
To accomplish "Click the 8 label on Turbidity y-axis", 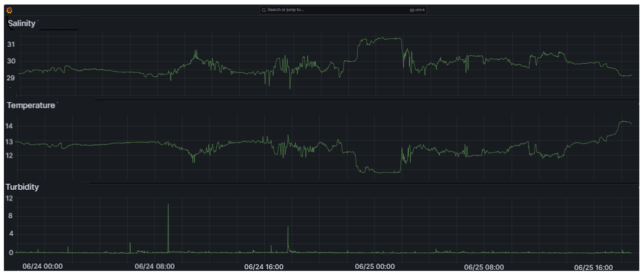I will pos(10,216).
